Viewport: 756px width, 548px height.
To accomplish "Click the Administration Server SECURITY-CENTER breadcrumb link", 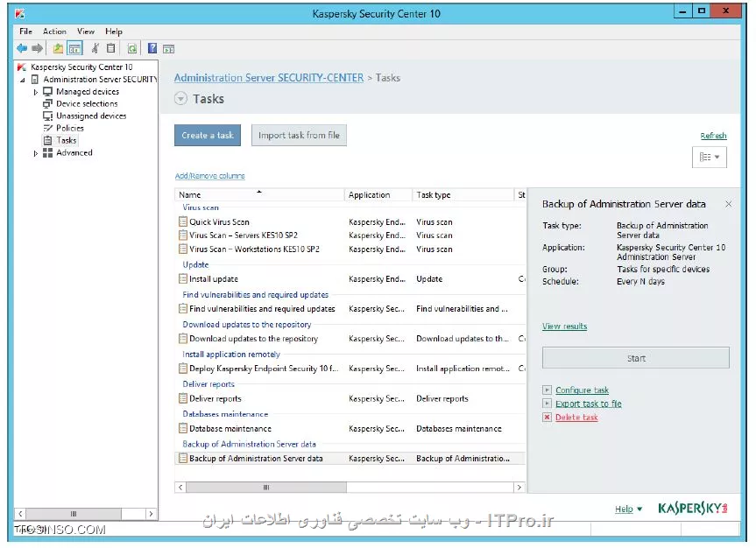I will click(269, 78).
